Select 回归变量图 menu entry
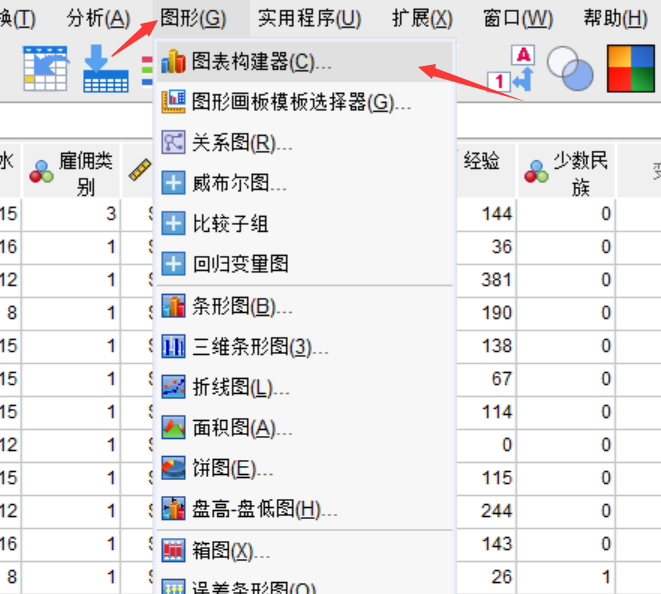Screen dimensions: 661x594 305,264
